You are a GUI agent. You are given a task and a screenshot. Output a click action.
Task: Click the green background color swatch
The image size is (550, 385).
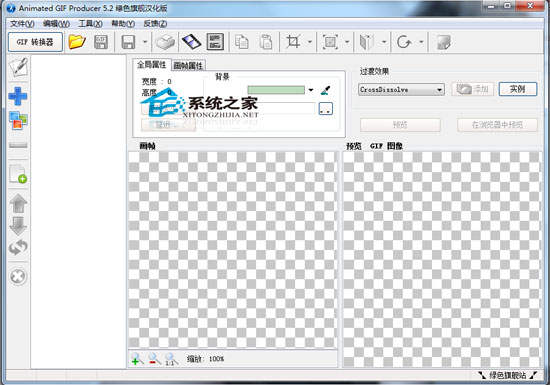(x=276, y=90)
